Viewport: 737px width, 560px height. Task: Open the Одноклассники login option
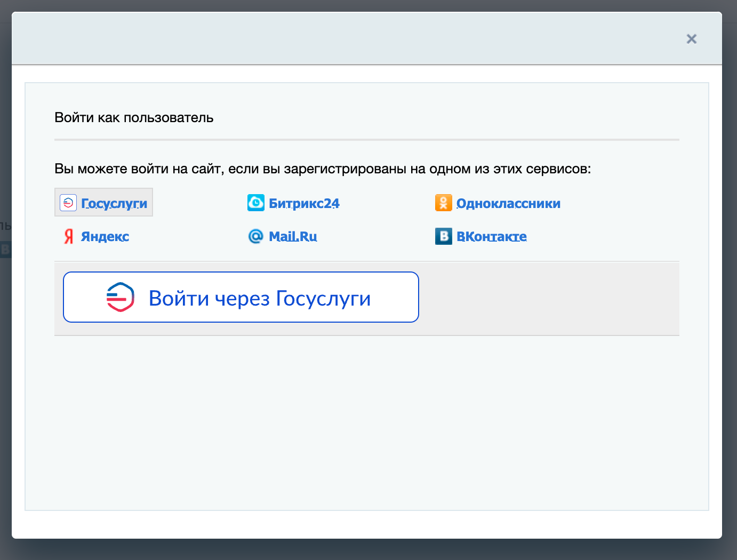pyautogui.click(x=508, y=203)
